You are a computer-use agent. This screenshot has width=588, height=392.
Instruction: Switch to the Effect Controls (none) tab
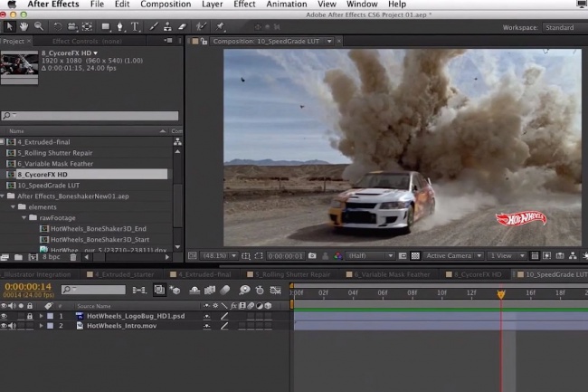click(87, 42)
